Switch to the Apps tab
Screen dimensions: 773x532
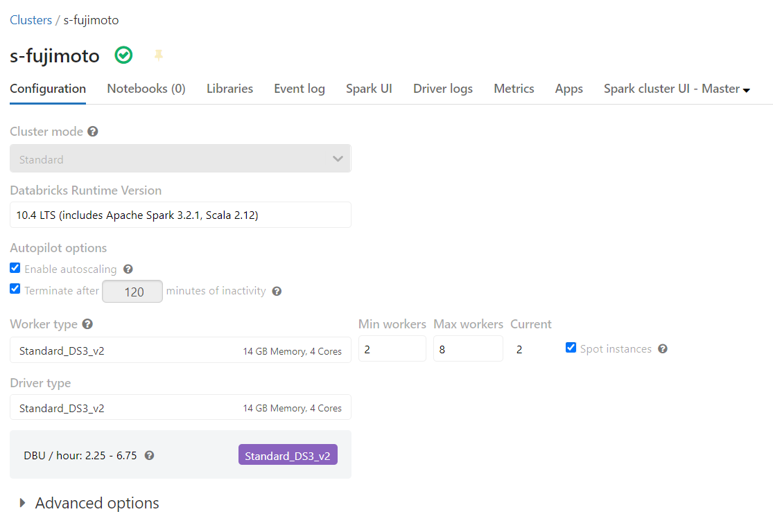569,89
